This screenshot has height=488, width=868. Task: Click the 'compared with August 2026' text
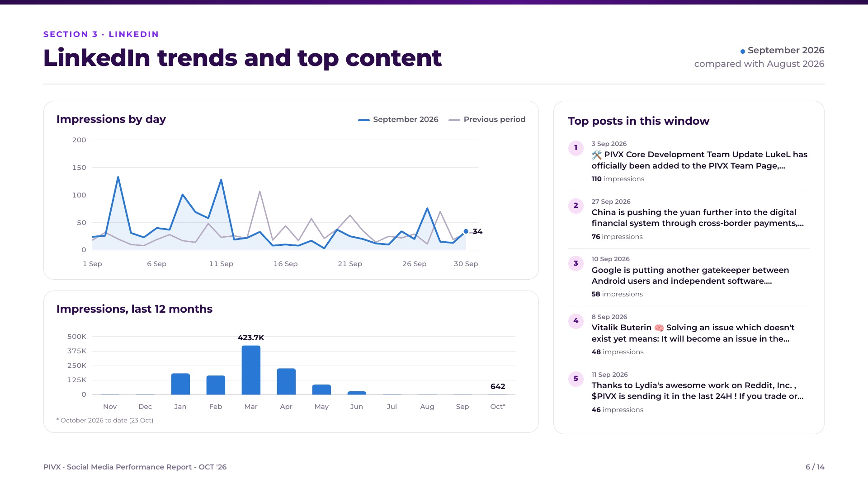click(759, 64)
